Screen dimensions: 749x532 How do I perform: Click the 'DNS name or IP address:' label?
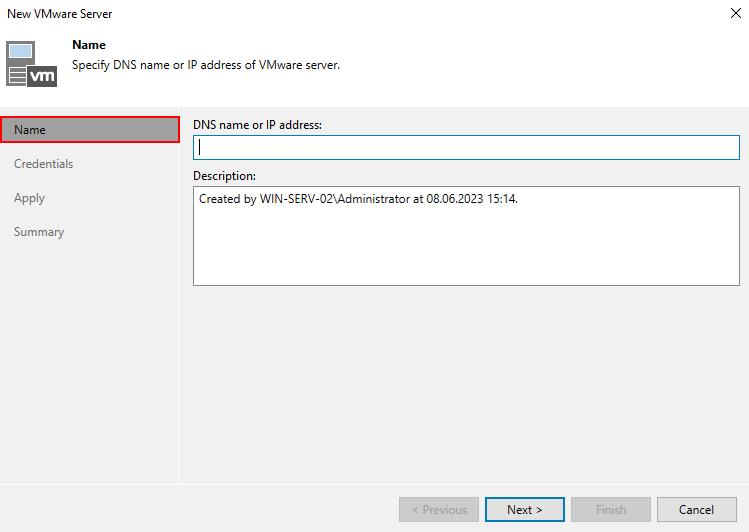click(x=257, y=125)
